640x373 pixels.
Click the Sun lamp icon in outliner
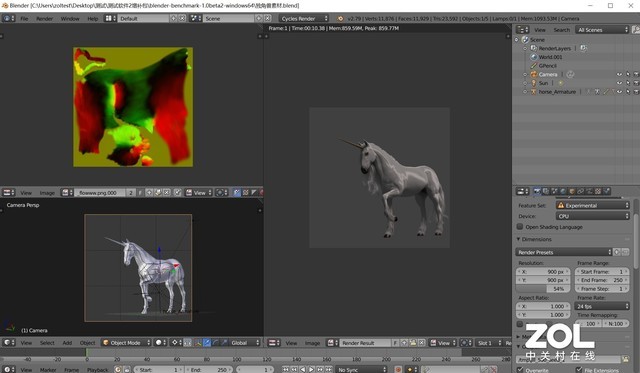pyautogui.click(x=533, y=83)
